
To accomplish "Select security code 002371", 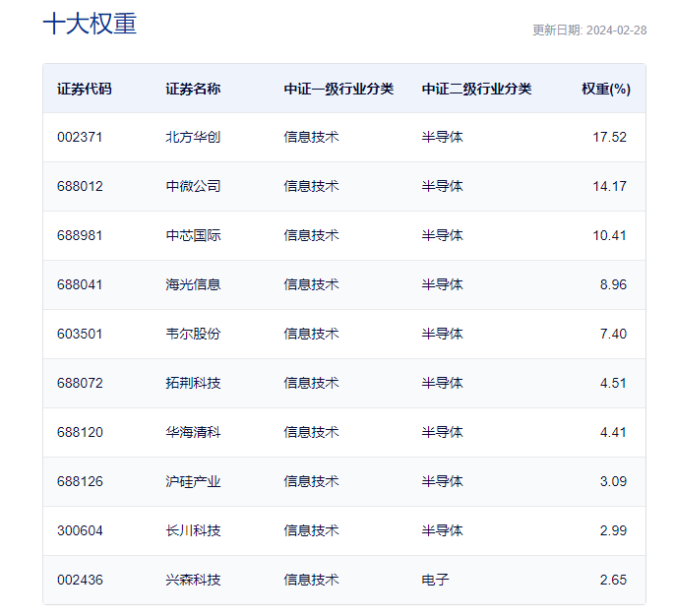I will (80, 137).
